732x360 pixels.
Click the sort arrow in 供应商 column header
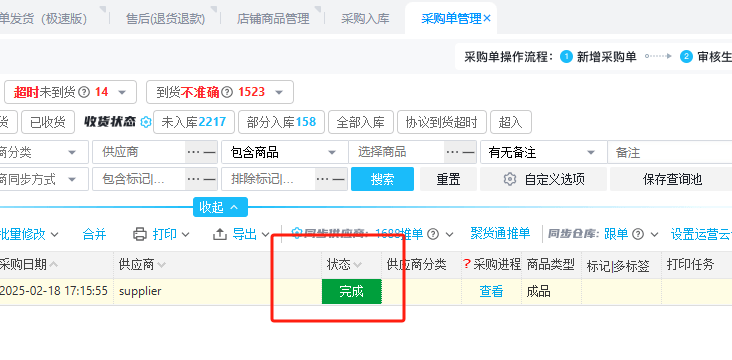(161, 265)
